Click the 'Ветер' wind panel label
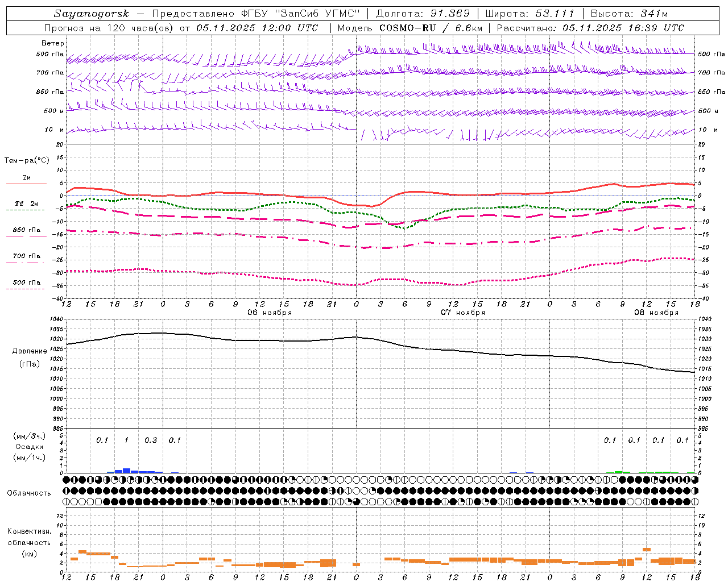Image resolution: width=728 pixels, height=582 pixels. click(x=53, y=43)
